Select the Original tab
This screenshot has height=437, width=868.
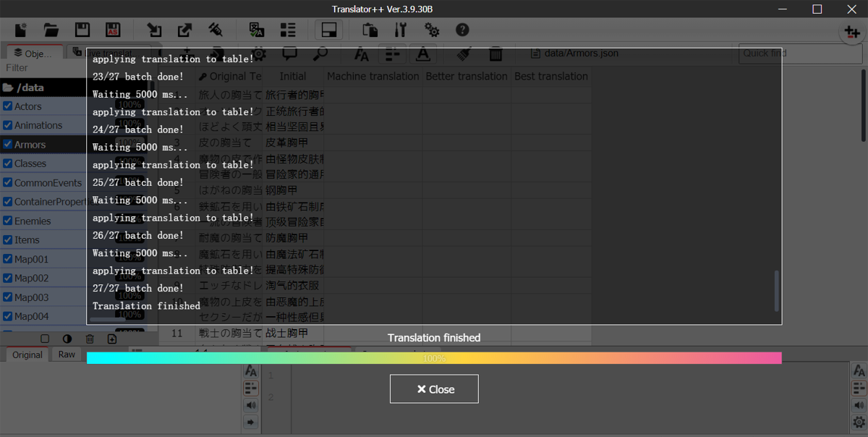point(27,355)
